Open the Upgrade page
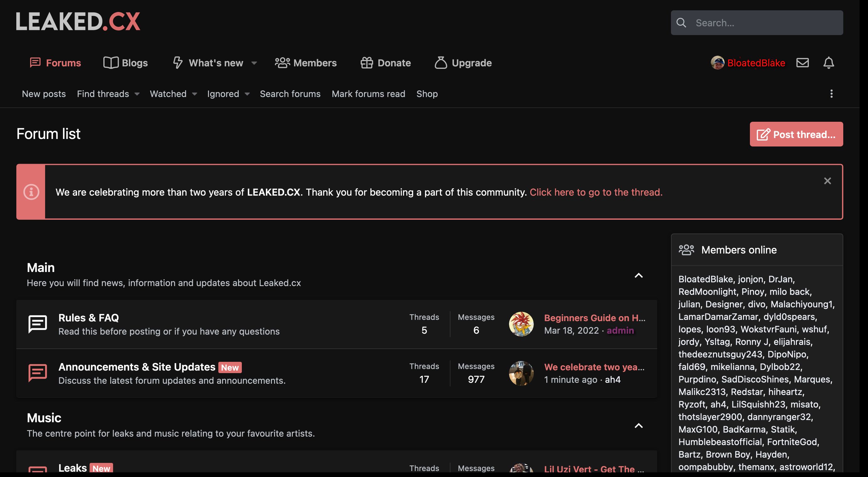The height and width of the screenshot is (477, 868). point(463,63)
